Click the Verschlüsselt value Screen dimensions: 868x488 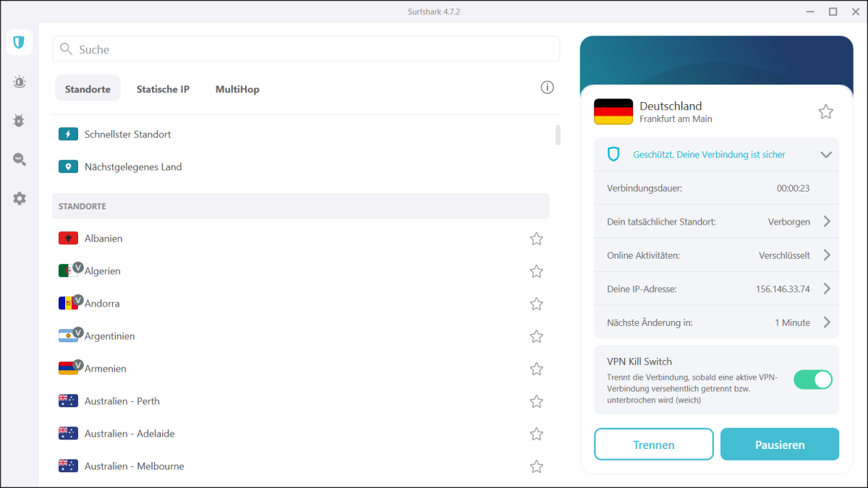pyautogui.click(x=784, y=255)
